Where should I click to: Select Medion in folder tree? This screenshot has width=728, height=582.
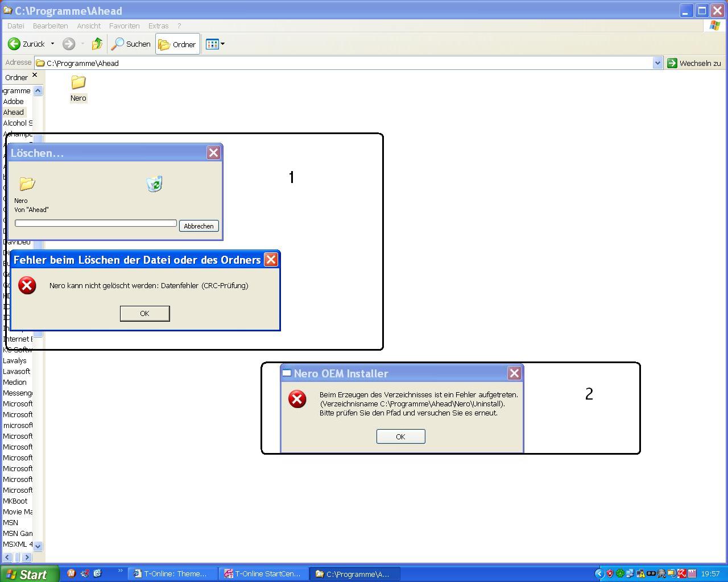point(14,382)
